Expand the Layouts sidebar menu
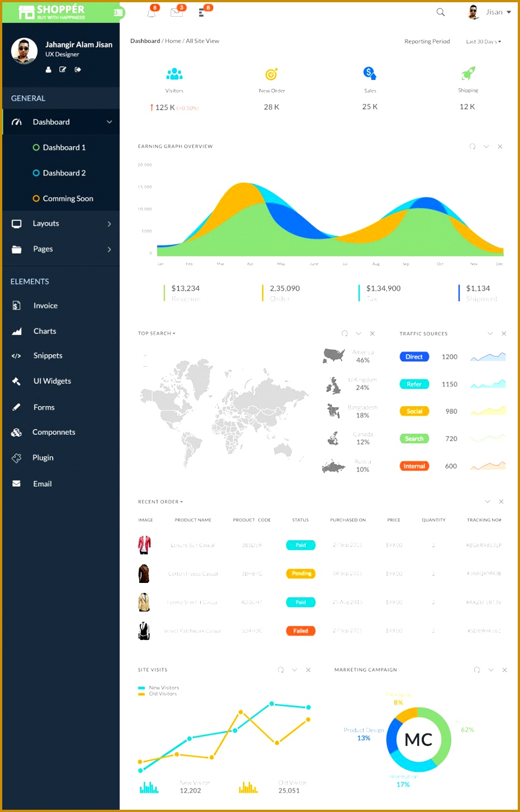520x812 pixels. [x=45, y=223]
